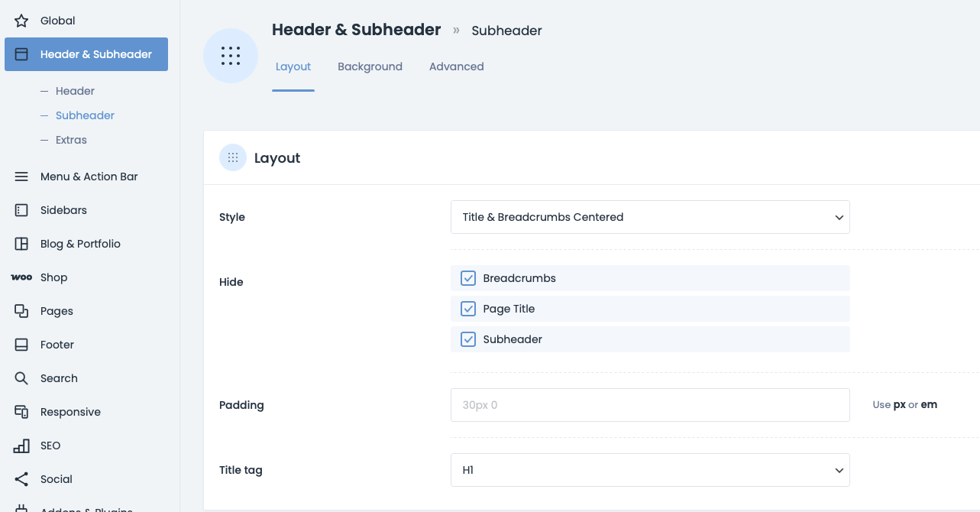Expand the Title tag dropdown
The height and width of the screenshot is (512, 980).
point(650,471)
